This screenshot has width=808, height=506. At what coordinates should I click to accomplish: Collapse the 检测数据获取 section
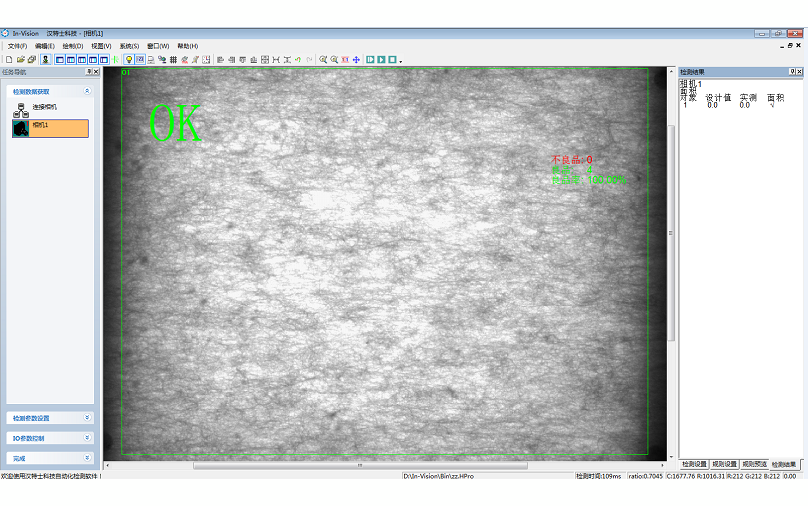[x=87, y=91]
